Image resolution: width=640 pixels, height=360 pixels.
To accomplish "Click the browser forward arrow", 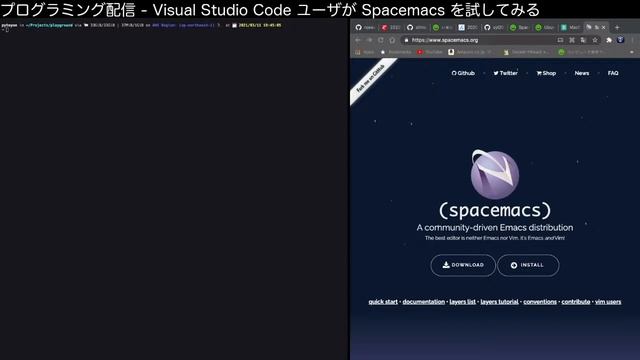I will point(369,40).
